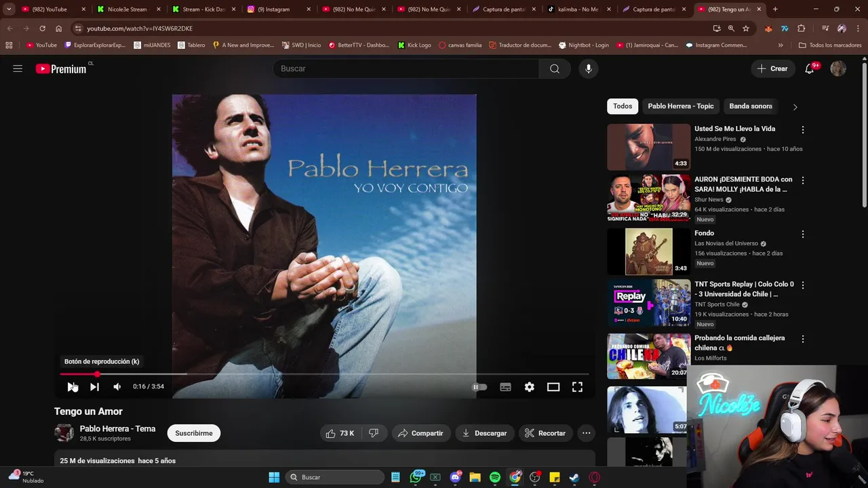Image resolution: width=868 pixels, height=488 pixels.
Task: Open Pablo Herrera - Tema channel link
Action: click(117, 428)
